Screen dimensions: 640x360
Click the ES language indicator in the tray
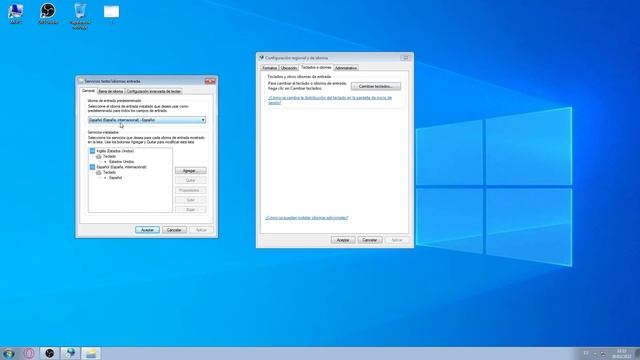click(586, 353)
